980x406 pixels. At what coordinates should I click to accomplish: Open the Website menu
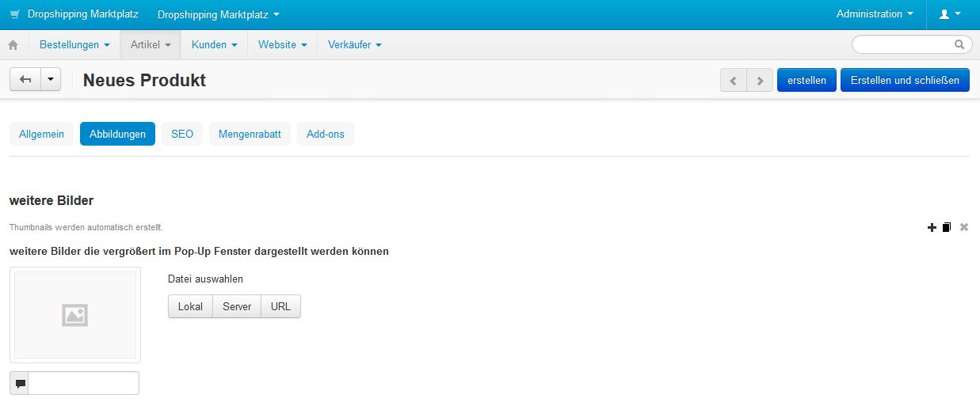point(283,45)
